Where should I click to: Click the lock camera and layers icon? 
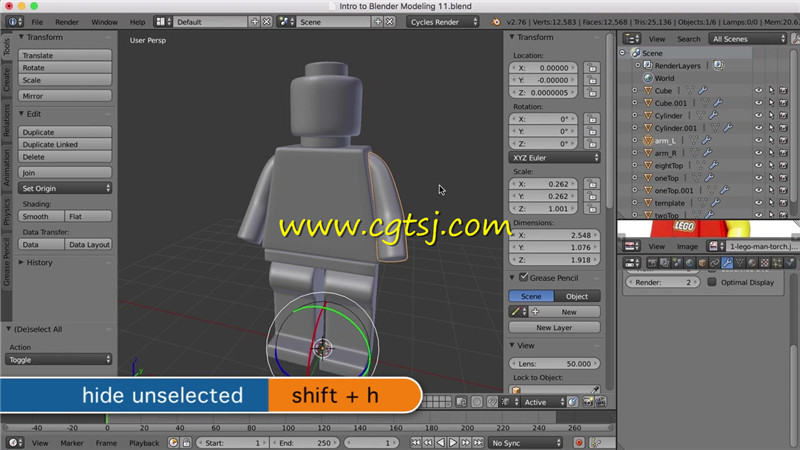tap(461, 402)
